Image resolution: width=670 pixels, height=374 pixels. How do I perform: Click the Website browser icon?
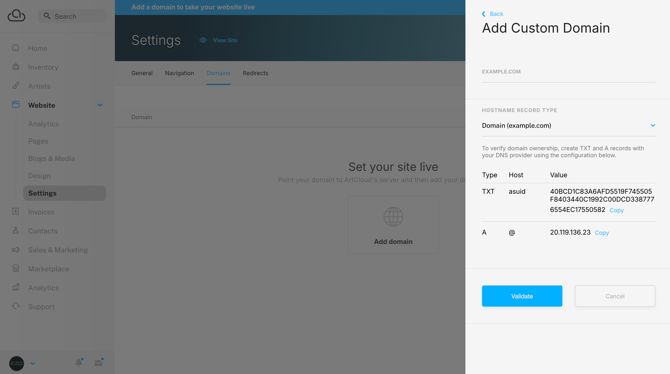(x=16, y=105)
